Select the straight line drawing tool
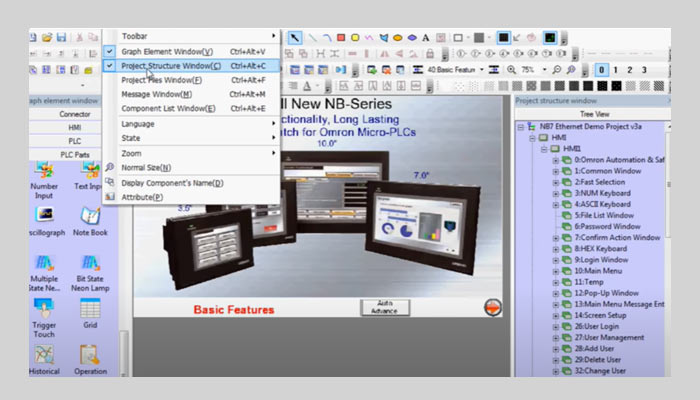 [x=312, y=38]
